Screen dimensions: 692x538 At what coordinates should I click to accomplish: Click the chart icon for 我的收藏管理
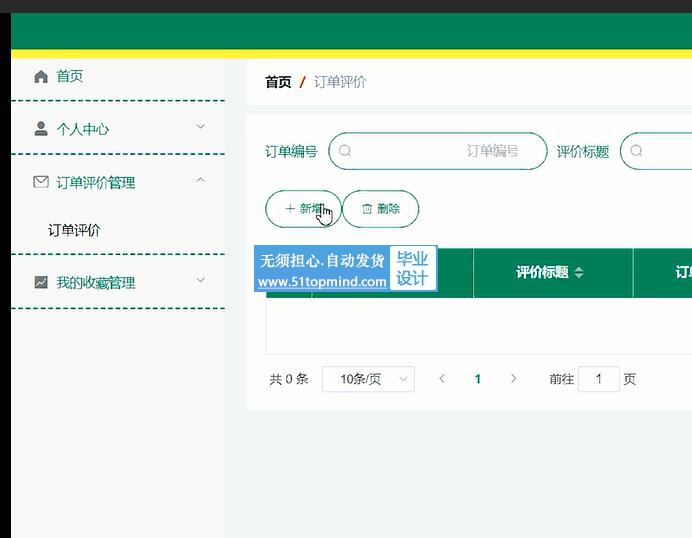pos(41,283)
